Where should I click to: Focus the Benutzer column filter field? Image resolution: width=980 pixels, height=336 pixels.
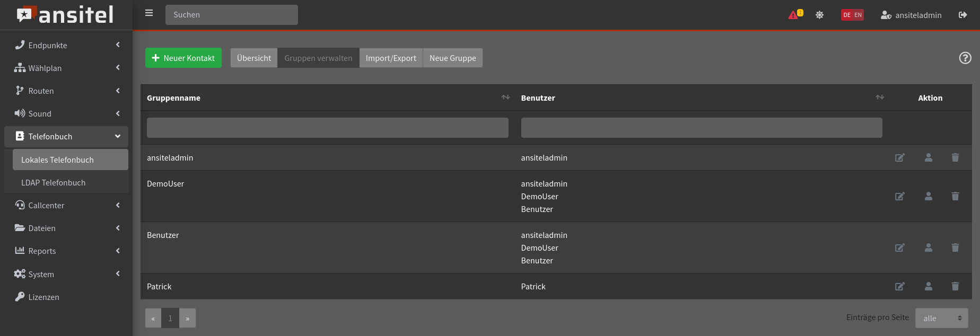pos(701,128)
